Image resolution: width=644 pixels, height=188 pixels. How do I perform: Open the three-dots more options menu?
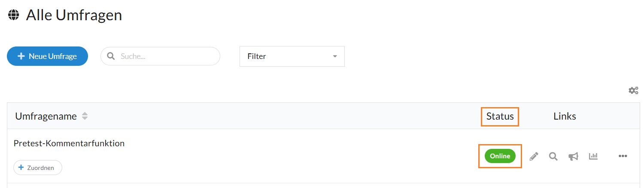(623, 156)
